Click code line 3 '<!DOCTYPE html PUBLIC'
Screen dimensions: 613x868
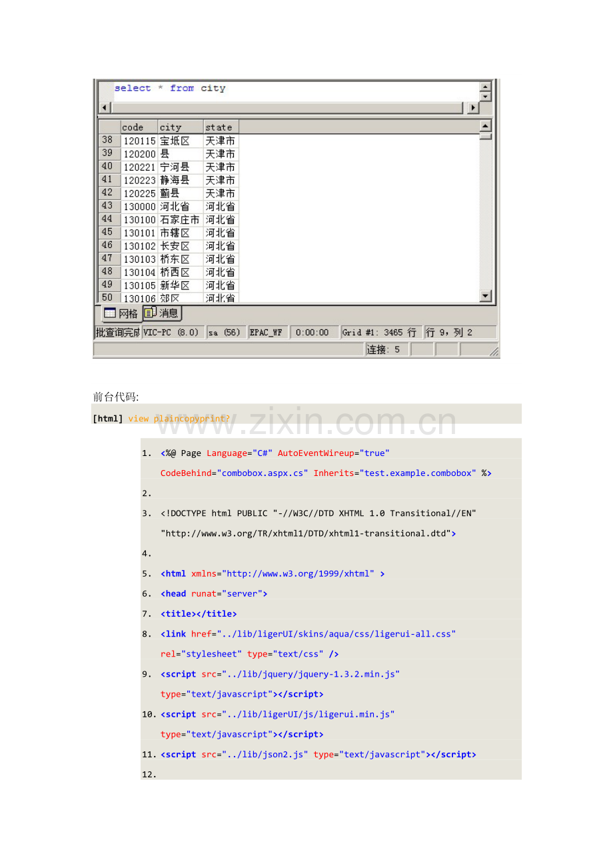[x=318, y=513]
